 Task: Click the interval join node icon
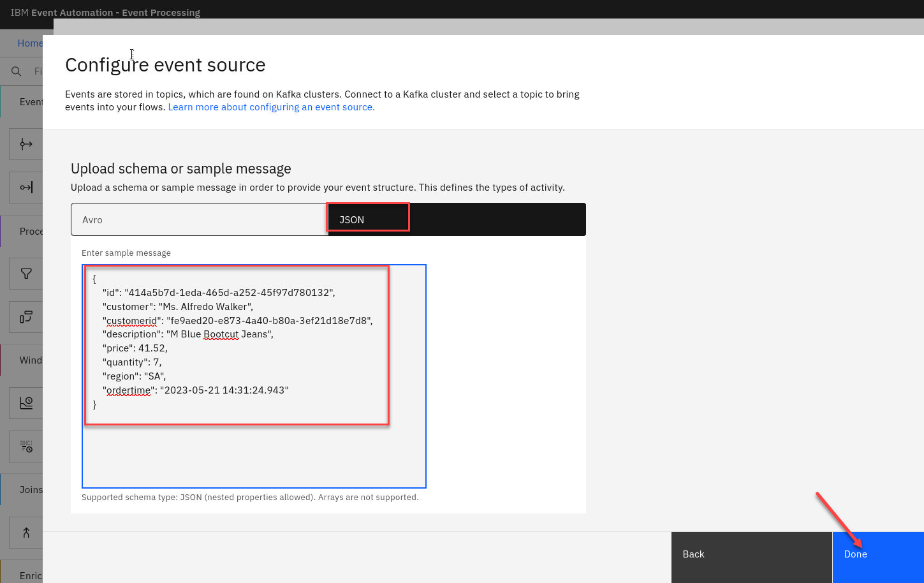pos(26,533)
